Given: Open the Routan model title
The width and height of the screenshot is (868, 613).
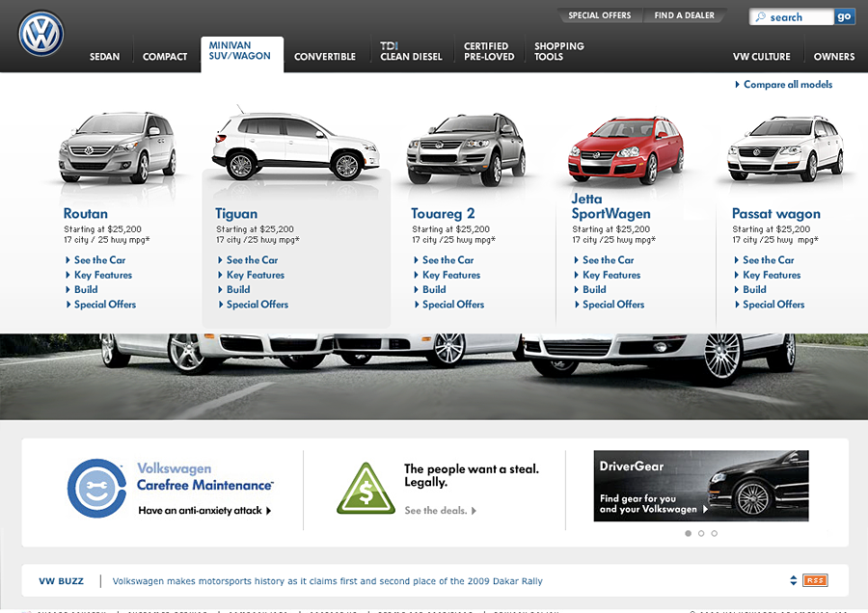Looking at the screenshot, I should (x=86, y=214).
